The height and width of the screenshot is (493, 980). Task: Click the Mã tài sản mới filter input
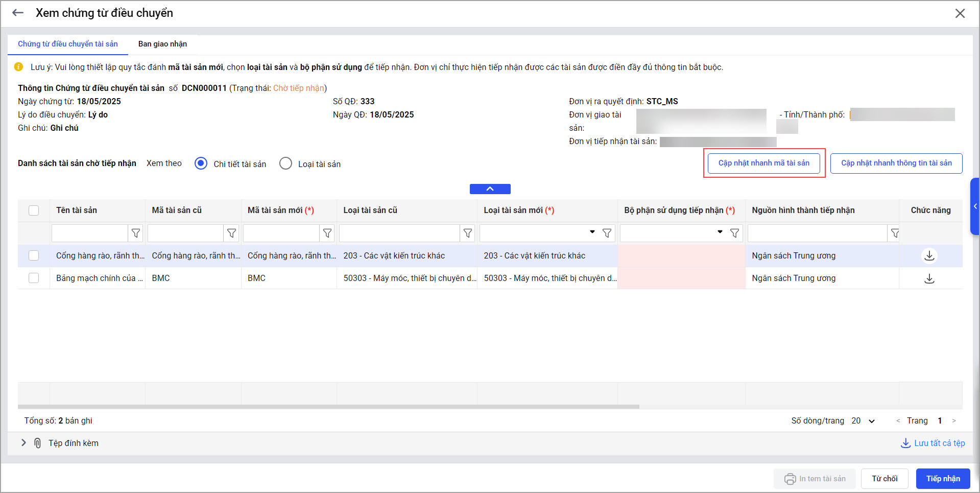coord(281,233)
